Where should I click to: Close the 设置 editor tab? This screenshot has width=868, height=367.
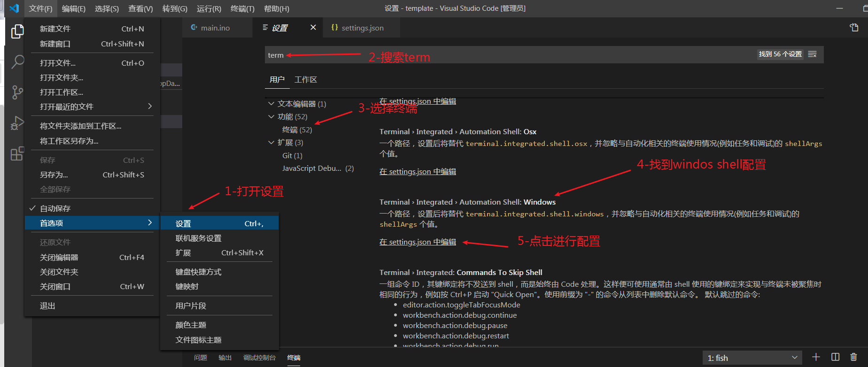point(313,28)
